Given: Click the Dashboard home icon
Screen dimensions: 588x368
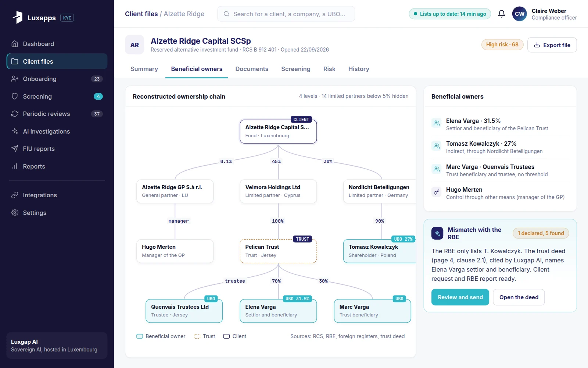Looking at the screenshot, I should coord(15,44).
